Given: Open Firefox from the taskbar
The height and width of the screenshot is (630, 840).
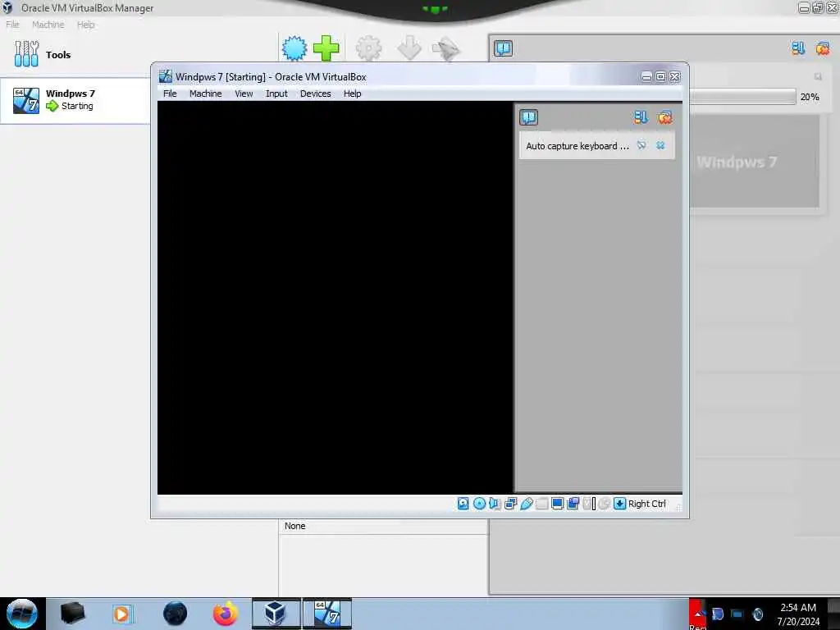Looking at the screenshot, I should (x=225, y=614).
